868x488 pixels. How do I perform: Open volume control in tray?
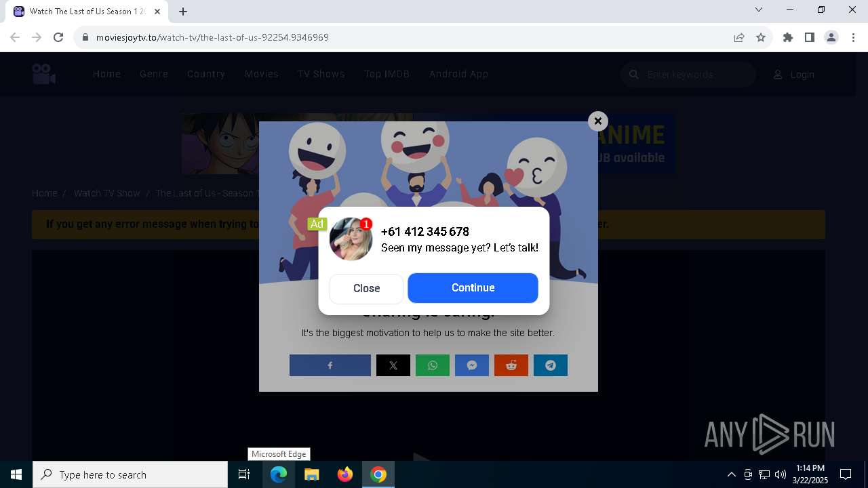[781, 474]
